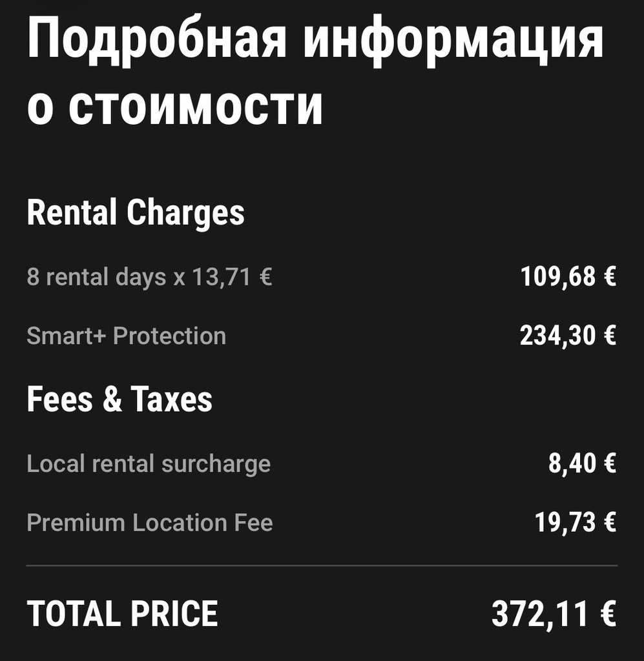The height and width of the screenshot is (661, 644).
Task: Select the "8 rental days" line item
Action: 96,278
